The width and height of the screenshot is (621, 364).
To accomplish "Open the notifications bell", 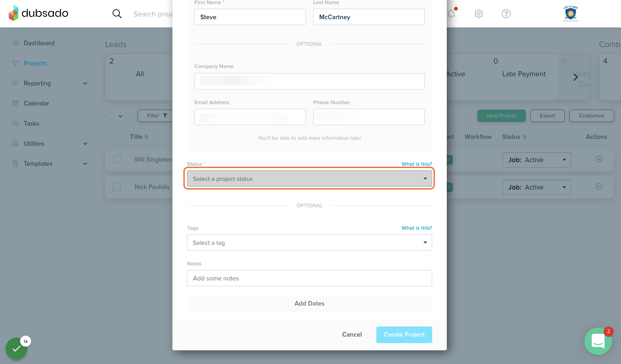I will (x=451, y=14).
